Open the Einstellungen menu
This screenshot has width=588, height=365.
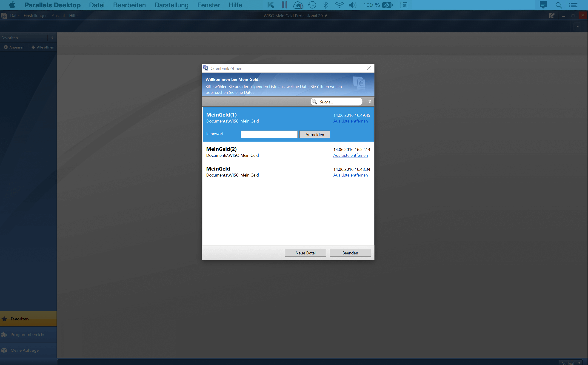tap(35, 16)
